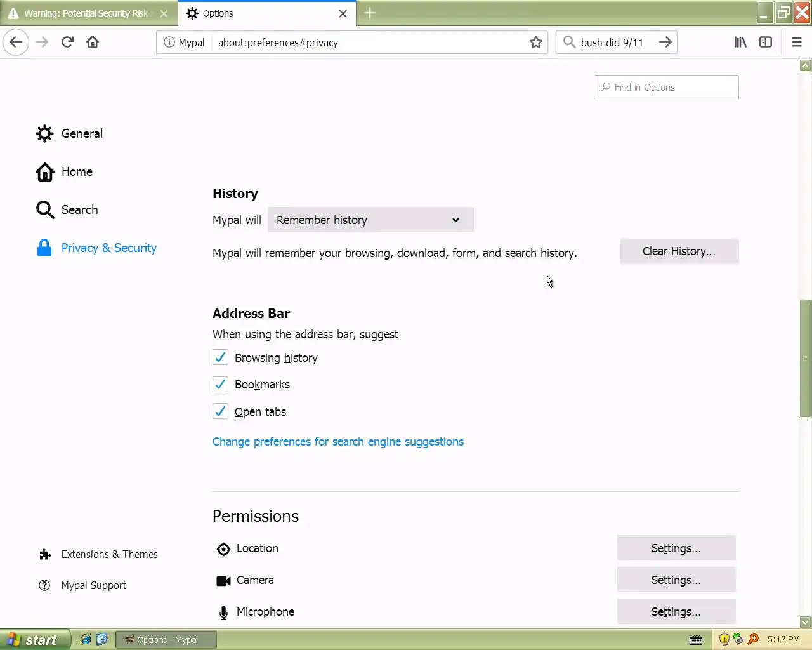Open the hamburger application menu

(797, 43)
